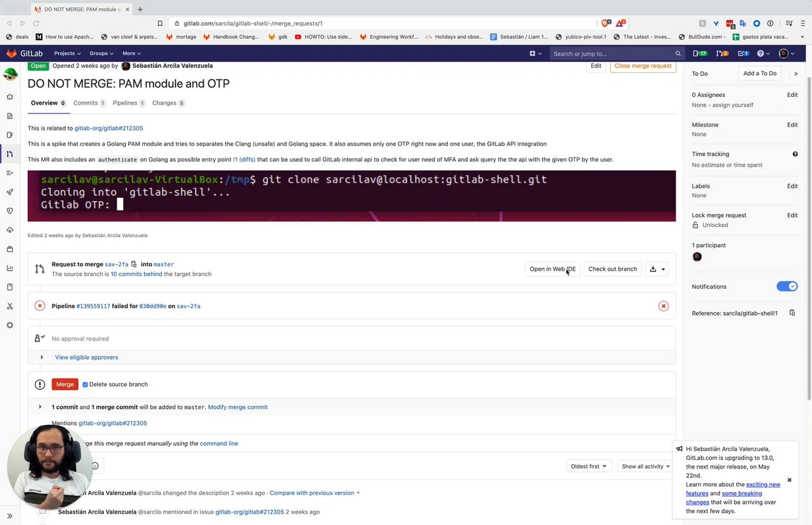The image size is (812, 525).
Task: Edit the Milestone section
Action: coord(792,125)
